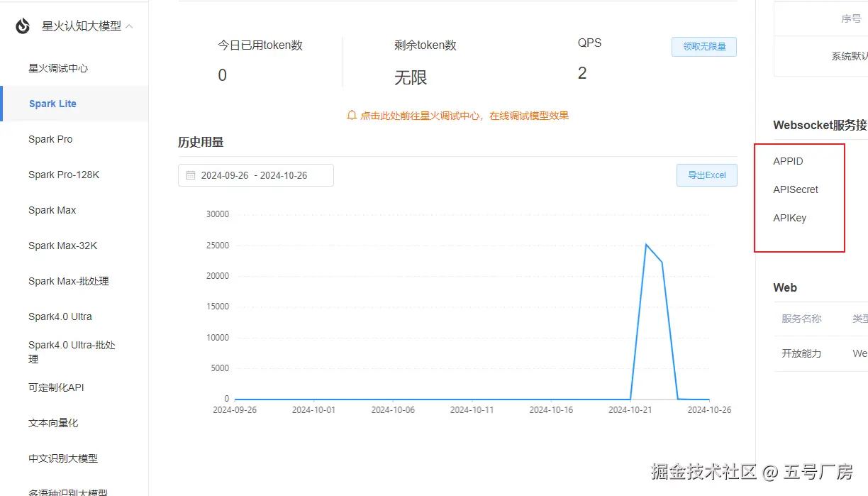868x496 pixels.
Task: Open the orange 点击此处前往星火调试中心 link
Action: coord(464,115)
